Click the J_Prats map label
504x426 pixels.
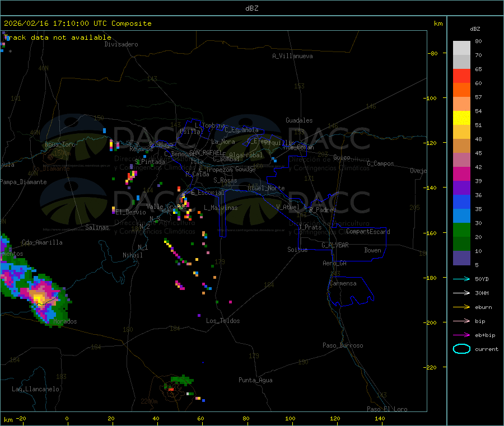310,227
